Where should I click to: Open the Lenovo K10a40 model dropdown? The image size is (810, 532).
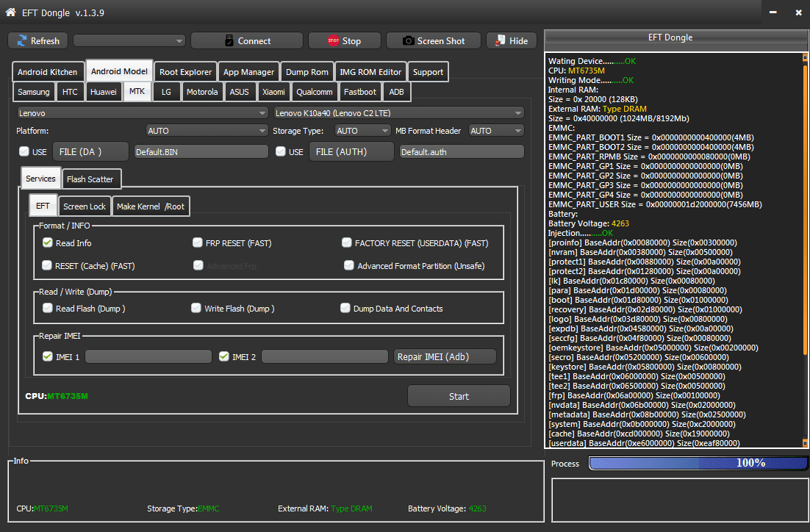[x=398, y=112]
